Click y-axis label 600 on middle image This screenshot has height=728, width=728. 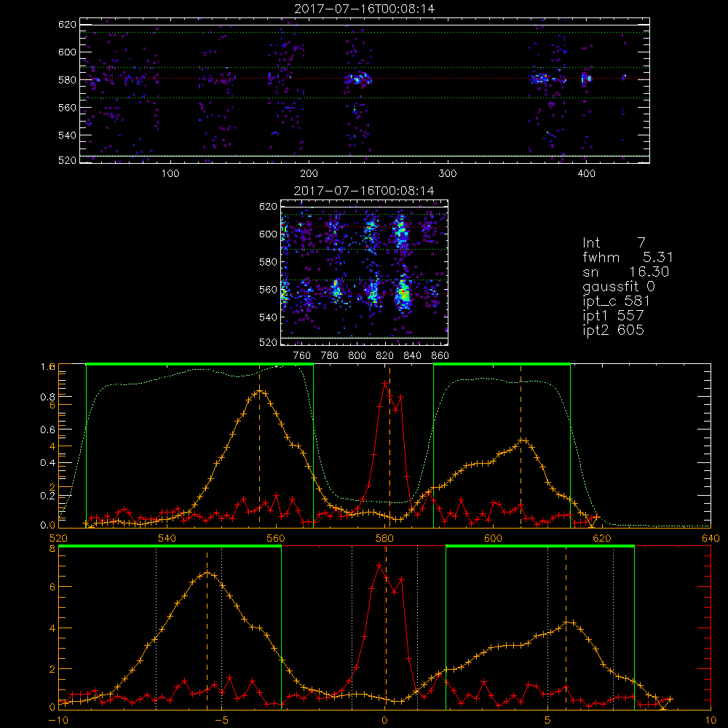coord(268,234)
